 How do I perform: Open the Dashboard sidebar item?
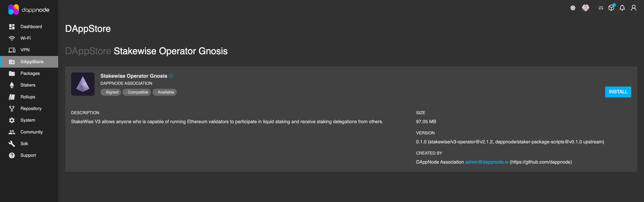pyautogui.click(x=31, y=27)
